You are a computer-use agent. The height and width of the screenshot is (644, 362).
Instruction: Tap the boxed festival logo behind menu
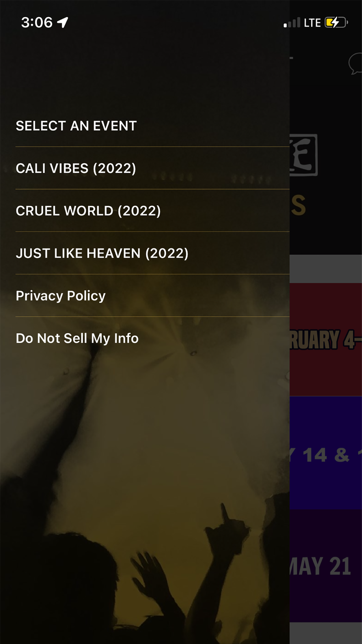(304, 155)
